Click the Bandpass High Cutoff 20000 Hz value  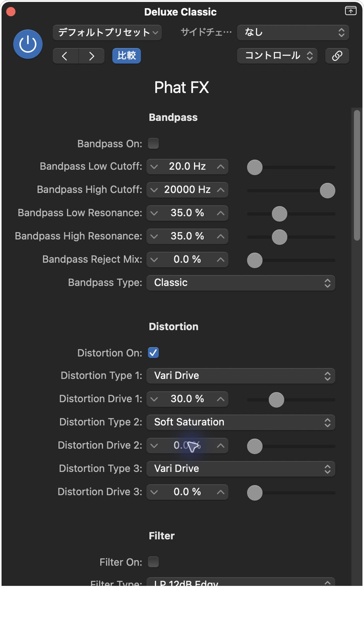coord(187,190)
